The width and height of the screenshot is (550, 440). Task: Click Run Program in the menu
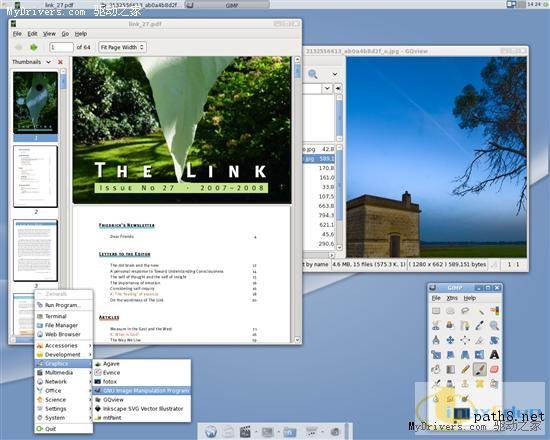pos(63,305)
